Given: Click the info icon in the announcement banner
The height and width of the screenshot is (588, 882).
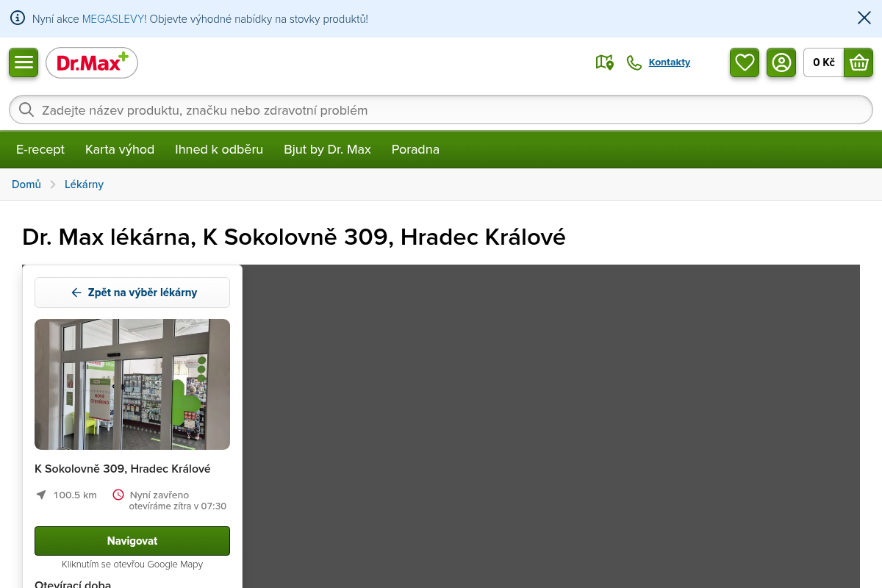Looking at the screenshot, I should click(x=18, y=18).
